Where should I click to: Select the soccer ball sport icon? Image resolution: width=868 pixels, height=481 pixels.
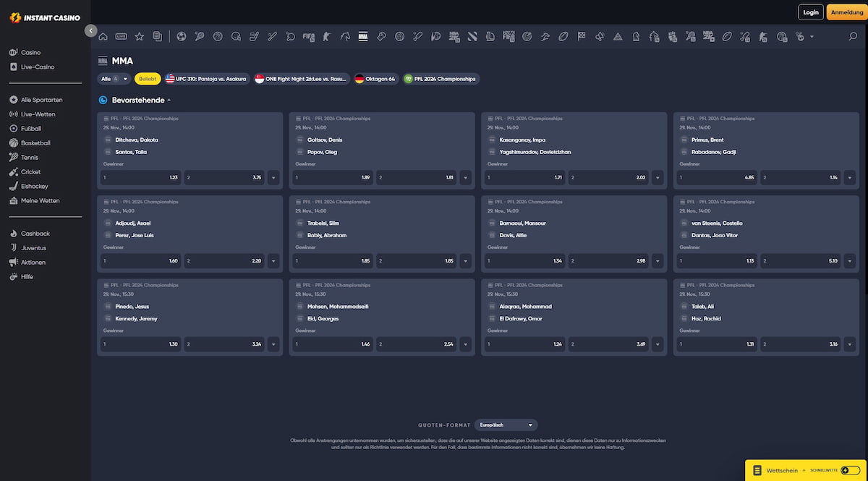click(x=181, y=36)
